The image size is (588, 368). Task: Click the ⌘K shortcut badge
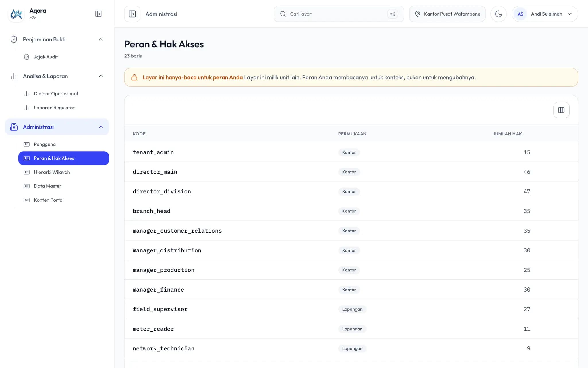(392, 14)
